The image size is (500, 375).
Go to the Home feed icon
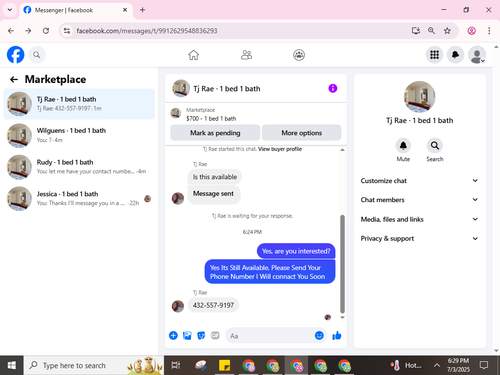click(x=193, y=55)
